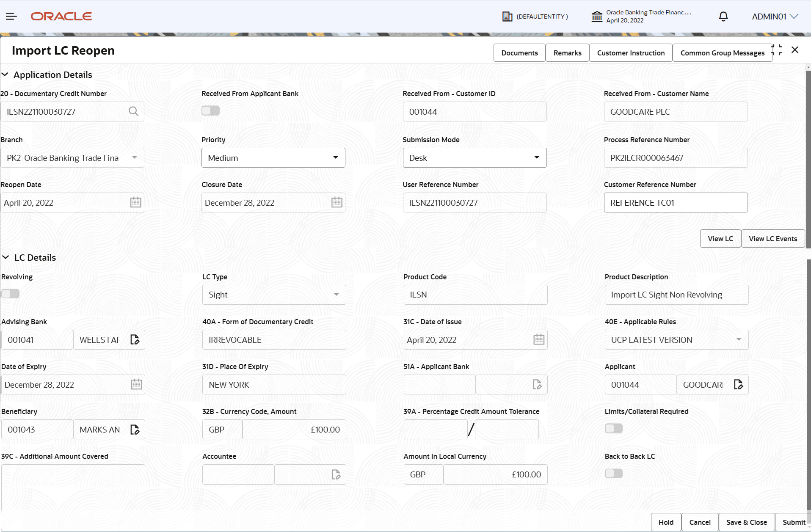Open party details for the Advising Bank
Image resolution: width=811 pixels, height=532 pixels.
(x=135, y=339)
